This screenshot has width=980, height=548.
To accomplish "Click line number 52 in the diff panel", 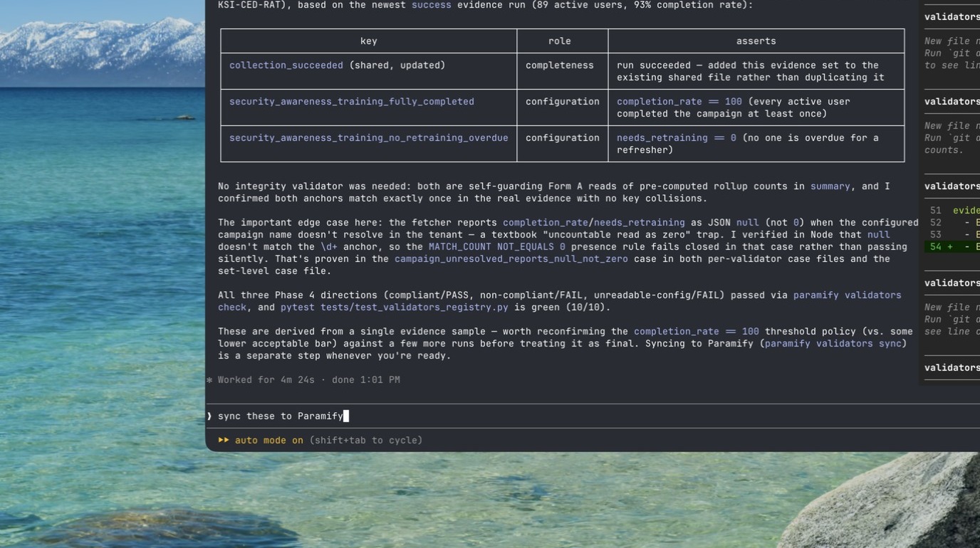I will [x=936, y=223].
